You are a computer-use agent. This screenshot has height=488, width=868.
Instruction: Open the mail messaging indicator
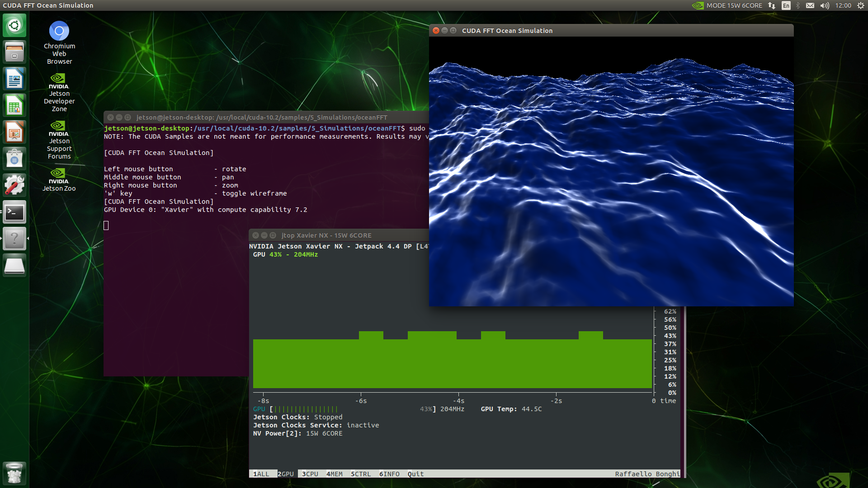coord(810,5)
